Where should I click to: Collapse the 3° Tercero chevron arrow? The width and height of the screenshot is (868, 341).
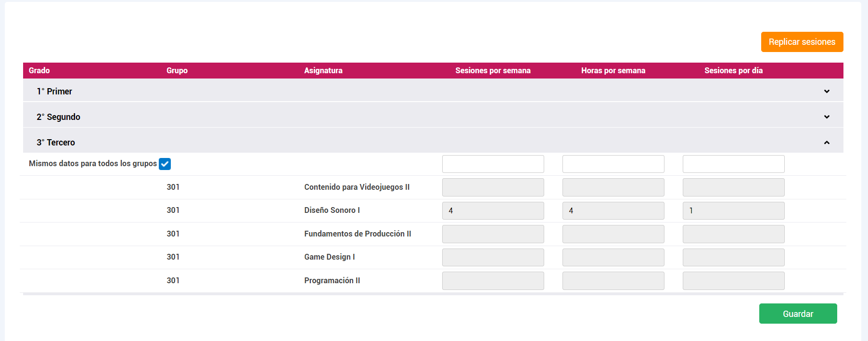tap(826, 143)
